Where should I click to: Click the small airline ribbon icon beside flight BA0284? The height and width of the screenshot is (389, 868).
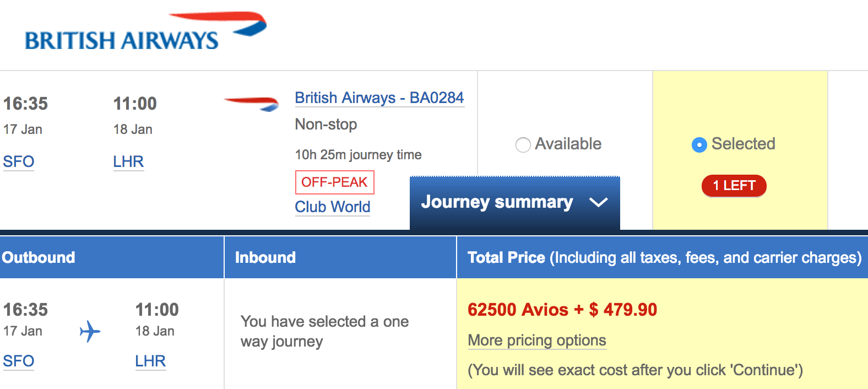(251, 103)
